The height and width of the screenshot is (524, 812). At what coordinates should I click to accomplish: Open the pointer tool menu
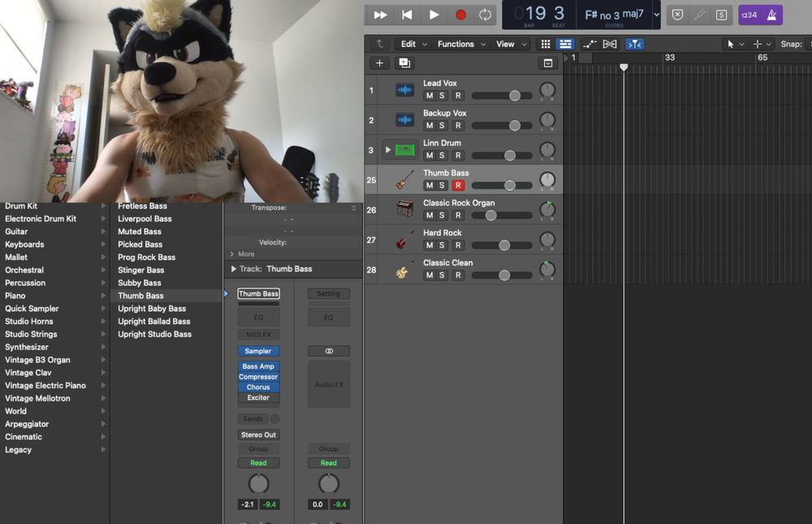[736, 44]
